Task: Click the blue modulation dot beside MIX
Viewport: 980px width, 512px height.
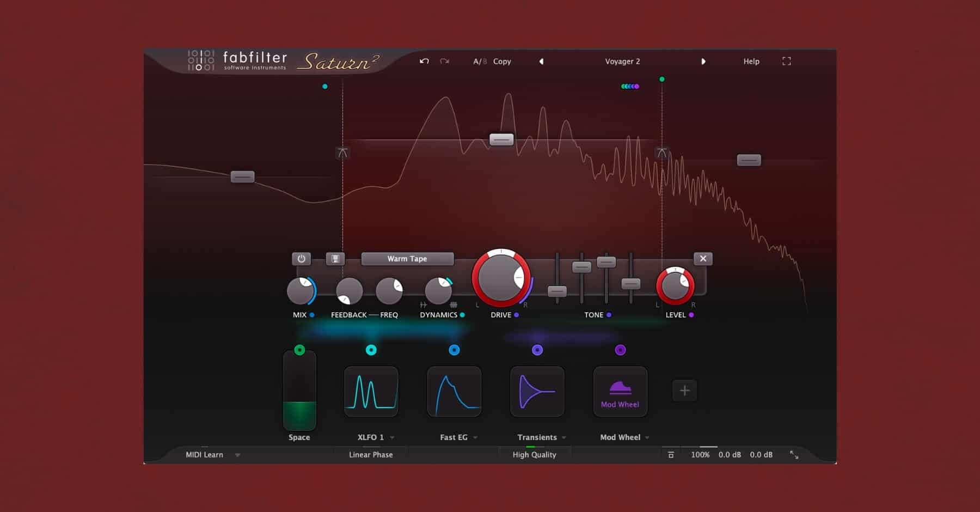Action: (312, 315)
